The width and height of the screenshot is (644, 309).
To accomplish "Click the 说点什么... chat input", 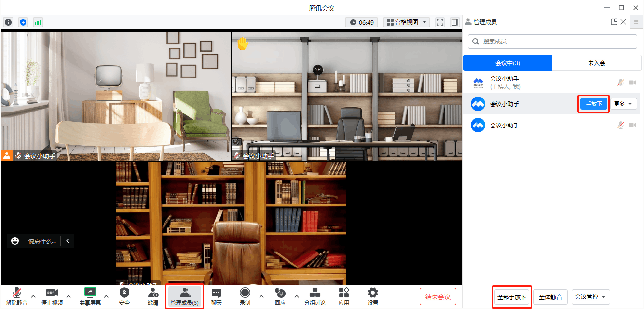I will point(41,241).
